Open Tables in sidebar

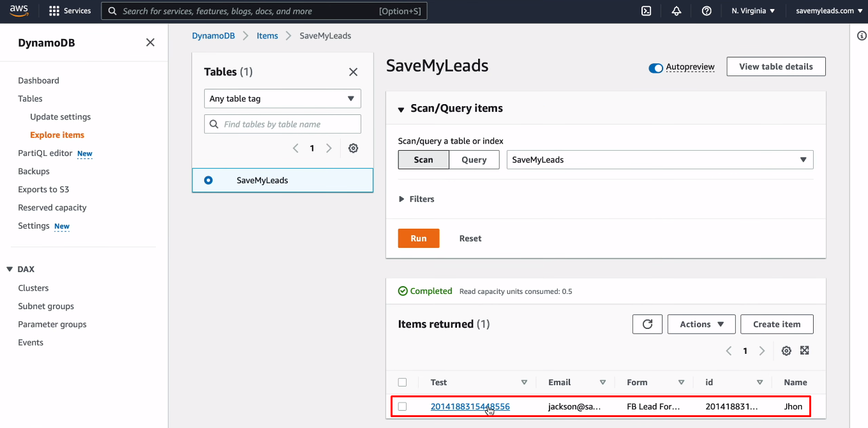point(30,98)
